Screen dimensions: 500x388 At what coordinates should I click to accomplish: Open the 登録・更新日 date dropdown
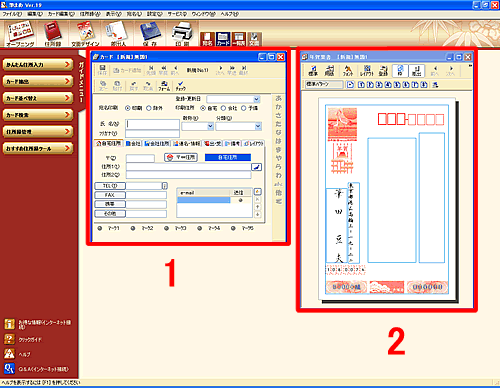[x=256, y=99]
